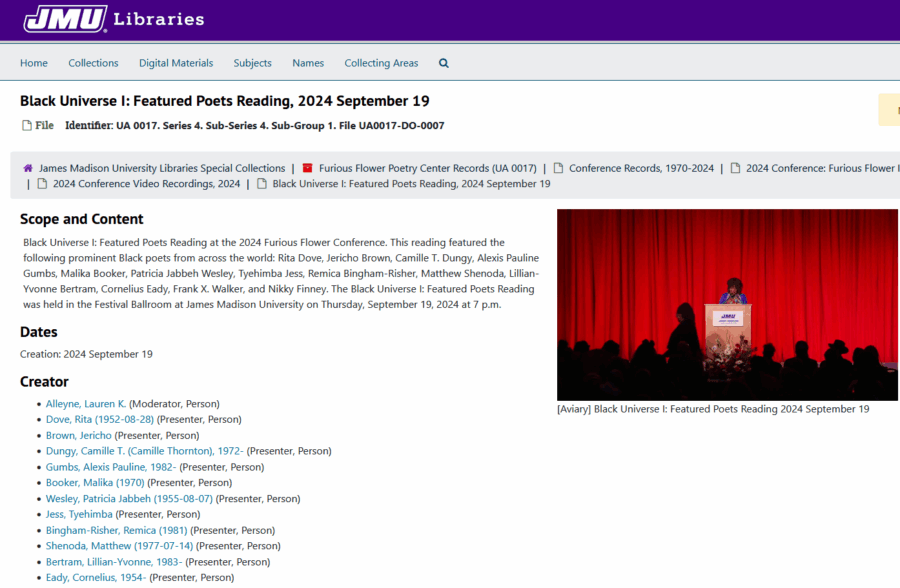Click the file icon beside 2024 Conference Video Recordings
900x588 pixels.
click(44, 183)
